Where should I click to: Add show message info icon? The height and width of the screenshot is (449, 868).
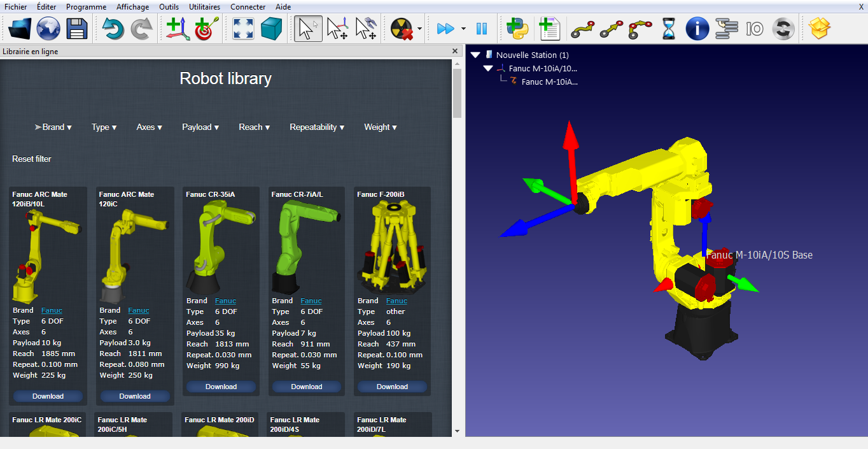pos(697,29)
